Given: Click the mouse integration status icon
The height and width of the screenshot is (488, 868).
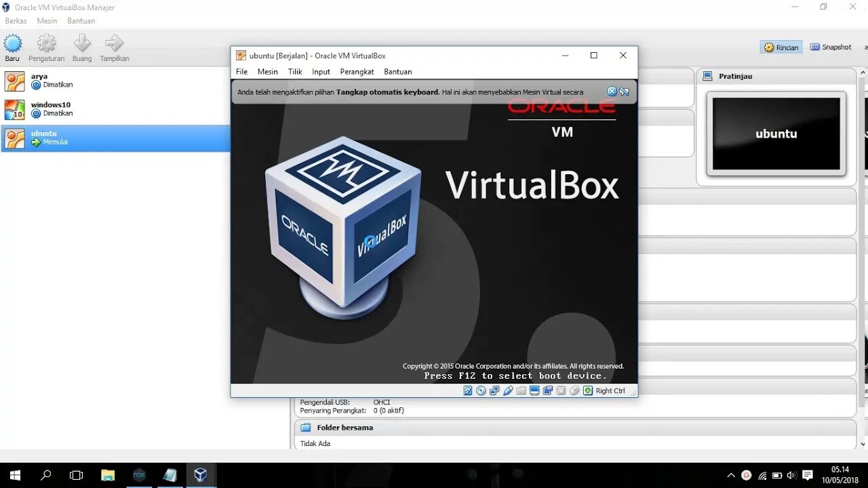Looking at the screenshot, I should pyautogui.click(x=574, y=390).
